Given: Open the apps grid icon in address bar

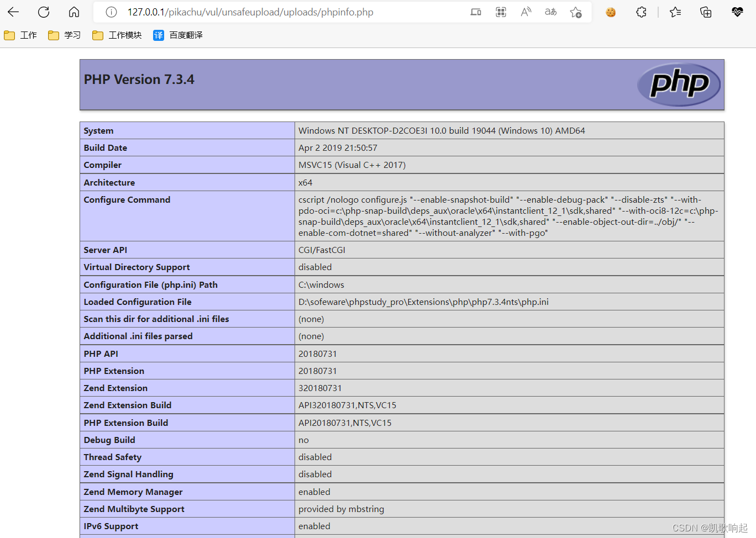Looking at the screenshot, I should (501, 12).
